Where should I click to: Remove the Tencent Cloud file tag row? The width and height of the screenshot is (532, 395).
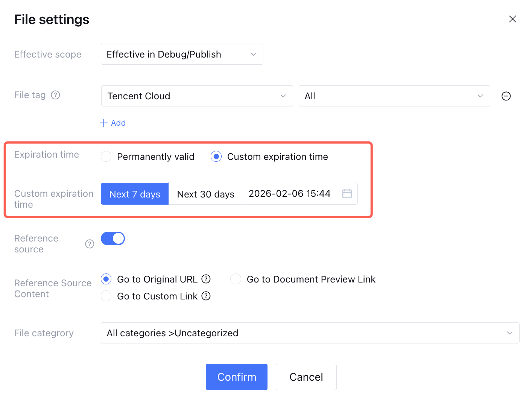(506, 96)
